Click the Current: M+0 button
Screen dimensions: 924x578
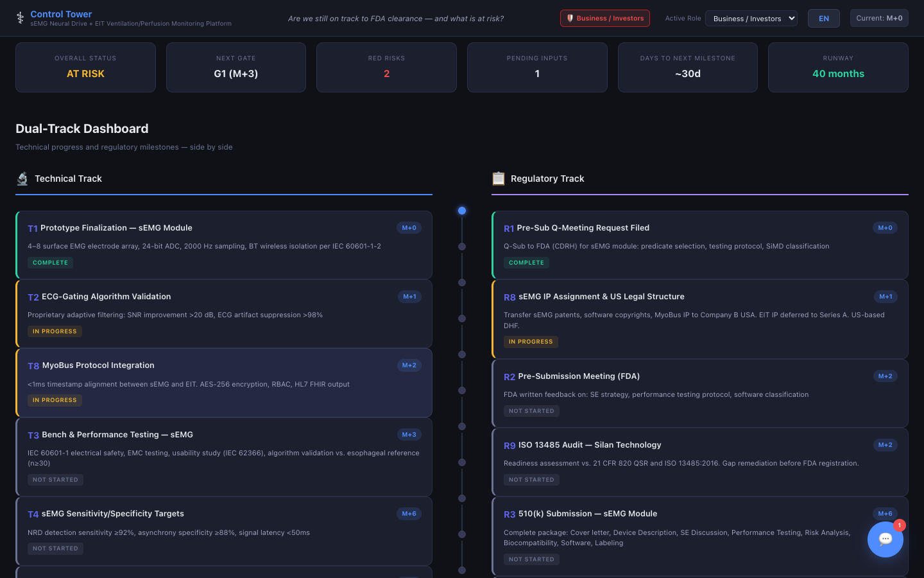[878, 18]
